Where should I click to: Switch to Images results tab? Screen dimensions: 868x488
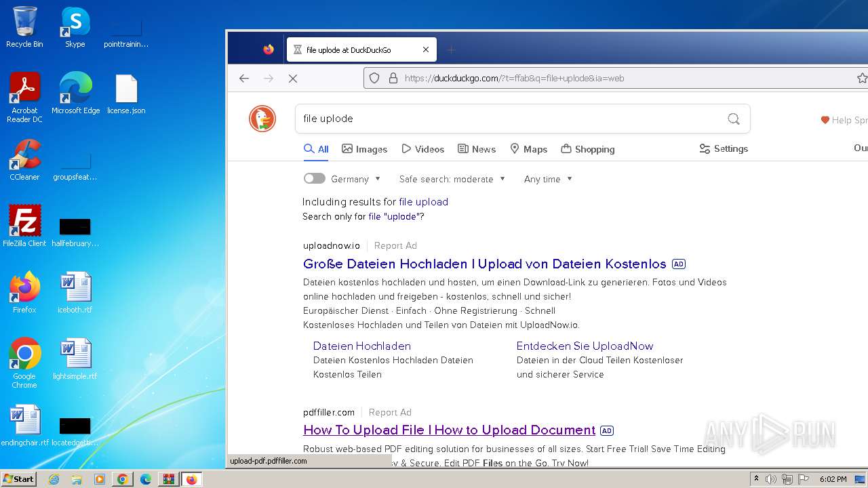[x=365, y=149]
